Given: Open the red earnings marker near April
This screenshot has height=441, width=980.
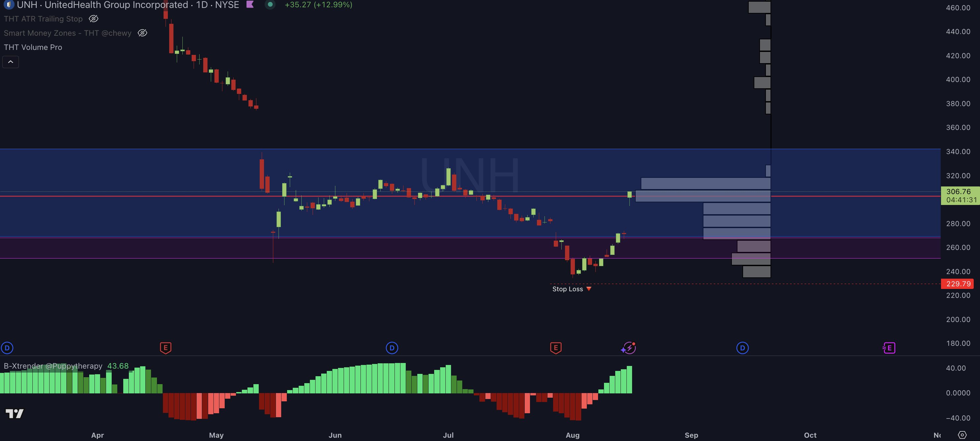Looking at the screenshot, I should (166, 348).
